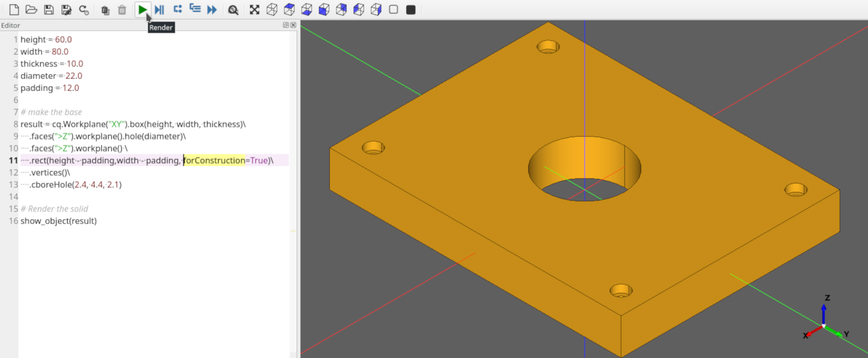Image resolution: width=868 pixels, height=358 pixels.
Task: Switch display to shaded mode
Action: click(411, 10)
